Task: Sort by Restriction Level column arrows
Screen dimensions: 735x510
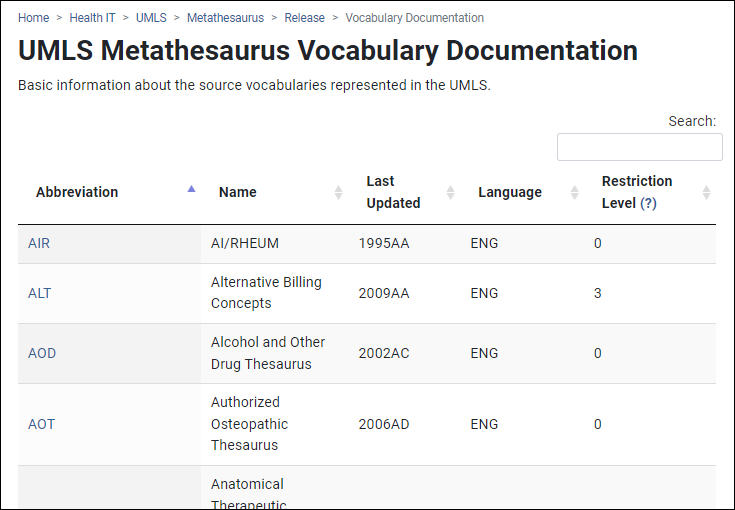Action: [706, 192]
